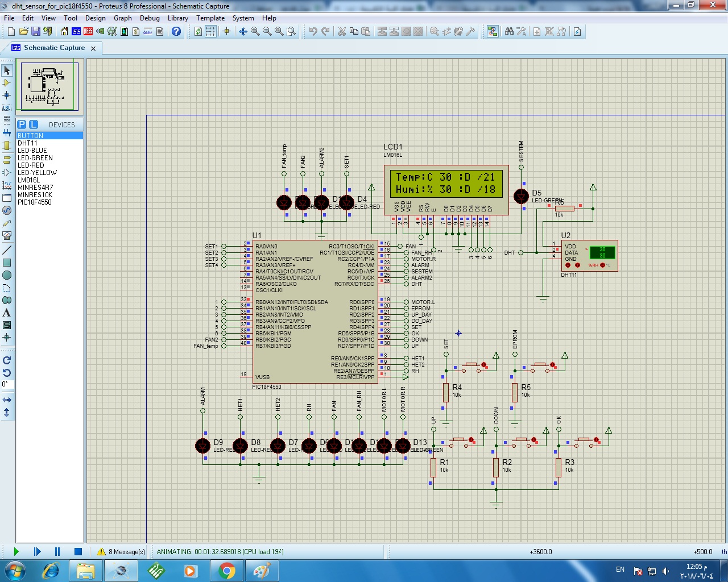Click the Property Assignment Tool wrench icon
728x582 pixels.
[521, 32]
